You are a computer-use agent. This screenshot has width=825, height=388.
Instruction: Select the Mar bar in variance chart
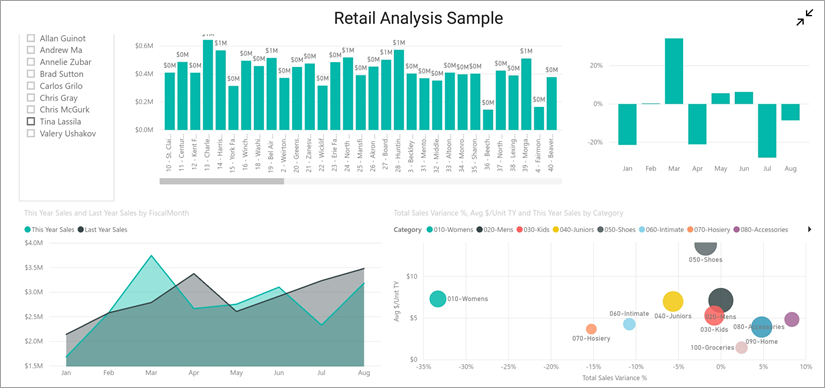[x=674, y=71]
